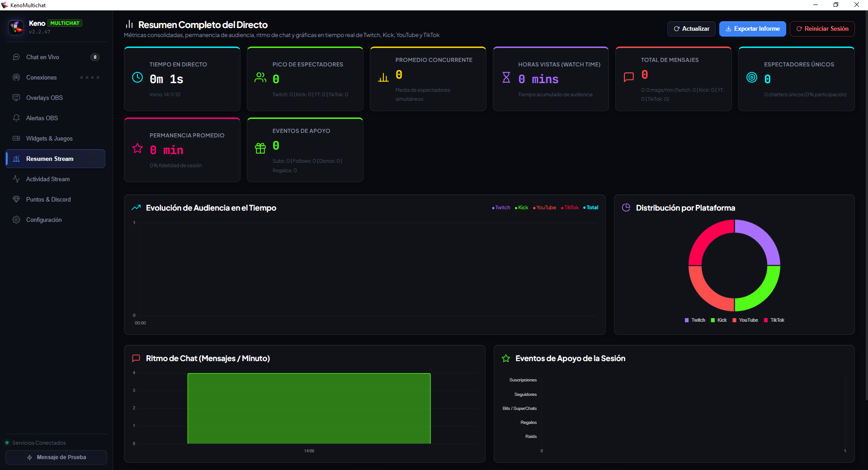This screenshot has height=470, width=868.
Task: Toggle TikTok series in audience chart legend
Action: (x=570, y=208)
